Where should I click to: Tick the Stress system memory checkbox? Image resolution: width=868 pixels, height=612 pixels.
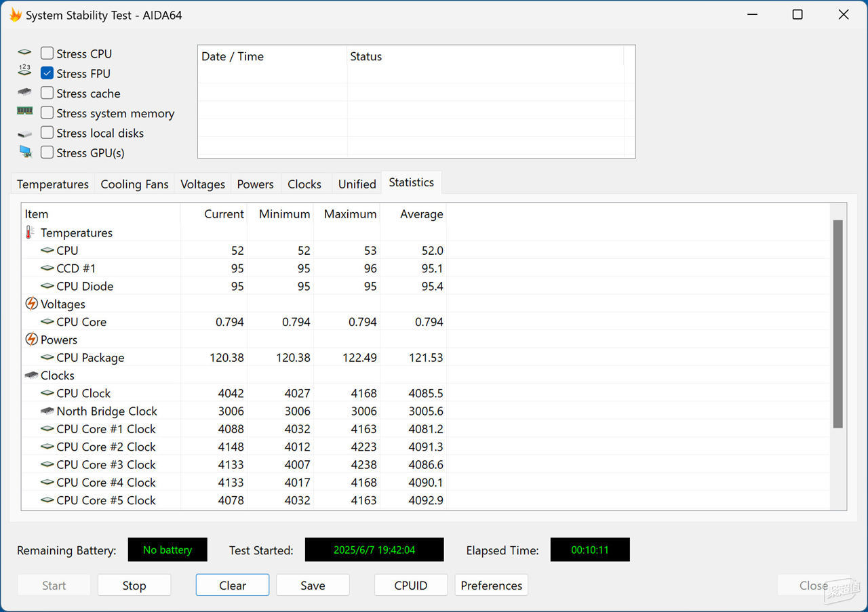[47, 113]
